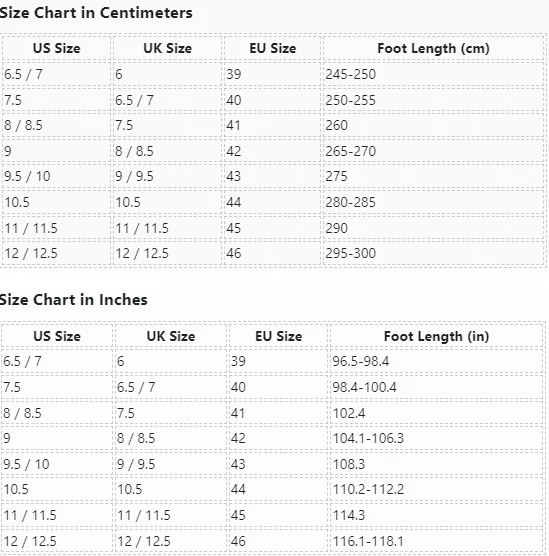Viewport: 549px width, 556px height.
Task: Click the 108.3 inches cell
Action: coord(436,464)
